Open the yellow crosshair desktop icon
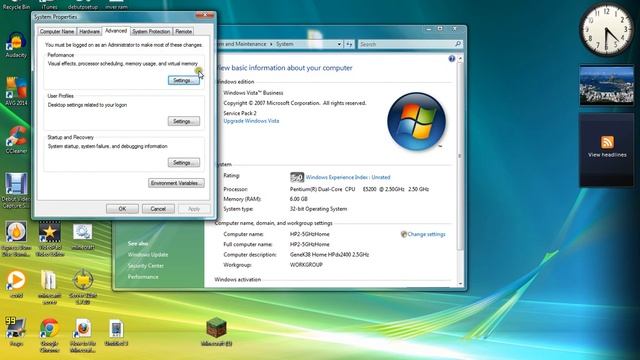Screen dimensions: 640x360 (83, 287)
